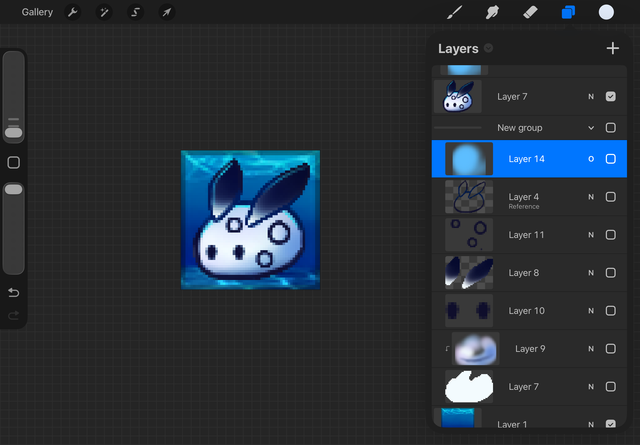Toggle visibility of Layer 4 Reference
This screenshot has width=640, height=445.
(611, 197)
